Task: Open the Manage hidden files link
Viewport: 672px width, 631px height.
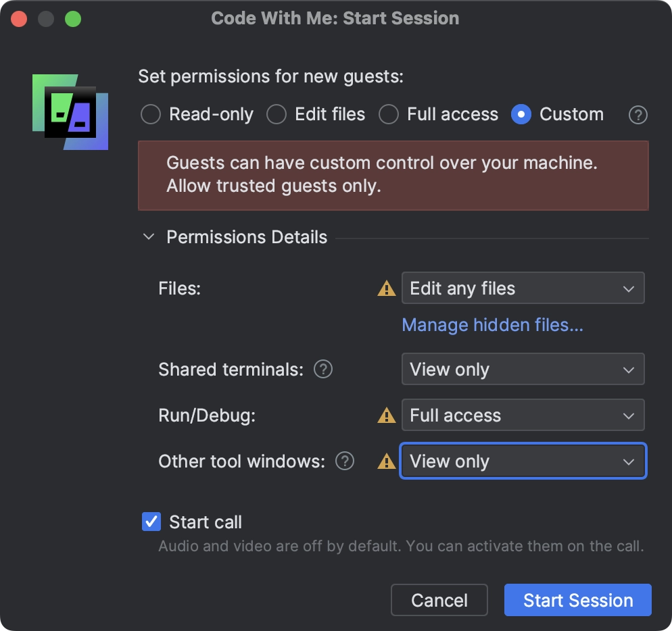Action: pos(492,325)
